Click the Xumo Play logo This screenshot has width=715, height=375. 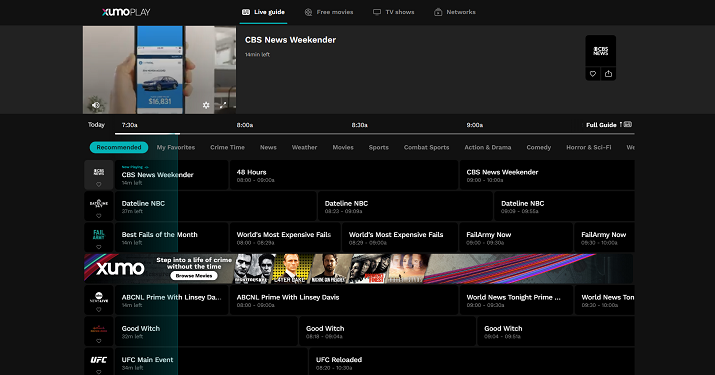click(x=126, y=12)
